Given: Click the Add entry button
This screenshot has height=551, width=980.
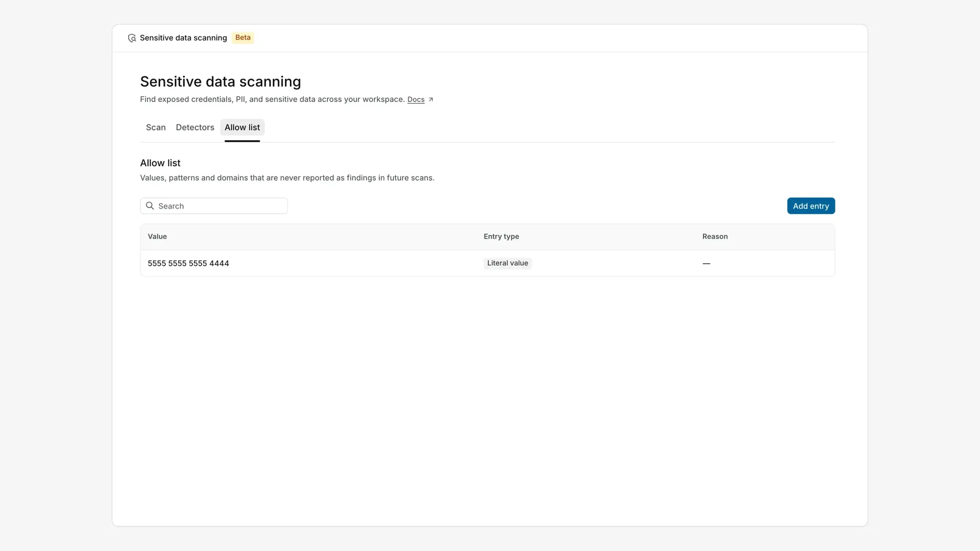Looking at the screenshot, I should click(811, 206).
